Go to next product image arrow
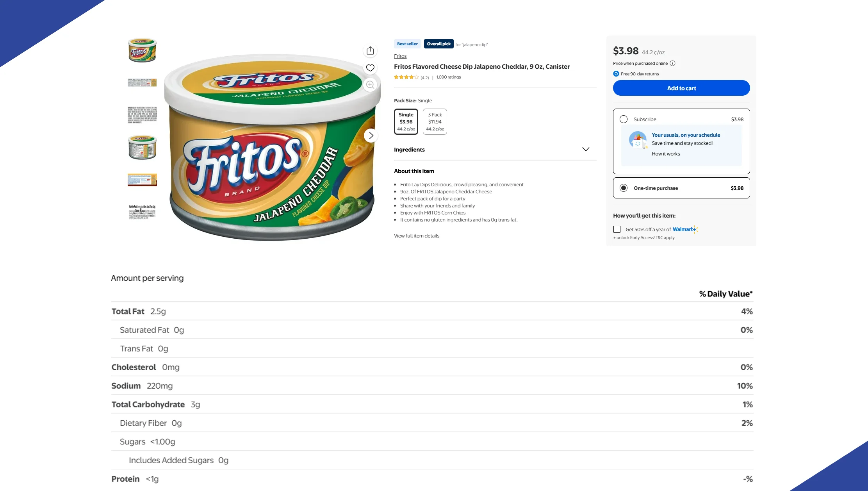 pos(371,136)
